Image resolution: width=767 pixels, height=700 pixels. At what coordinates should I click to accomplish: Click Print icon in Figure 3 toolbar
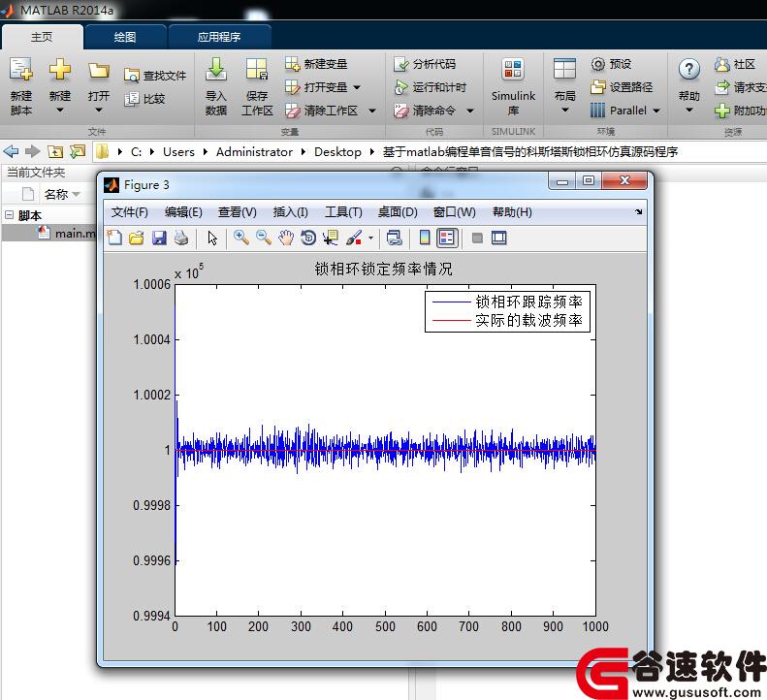181,239
